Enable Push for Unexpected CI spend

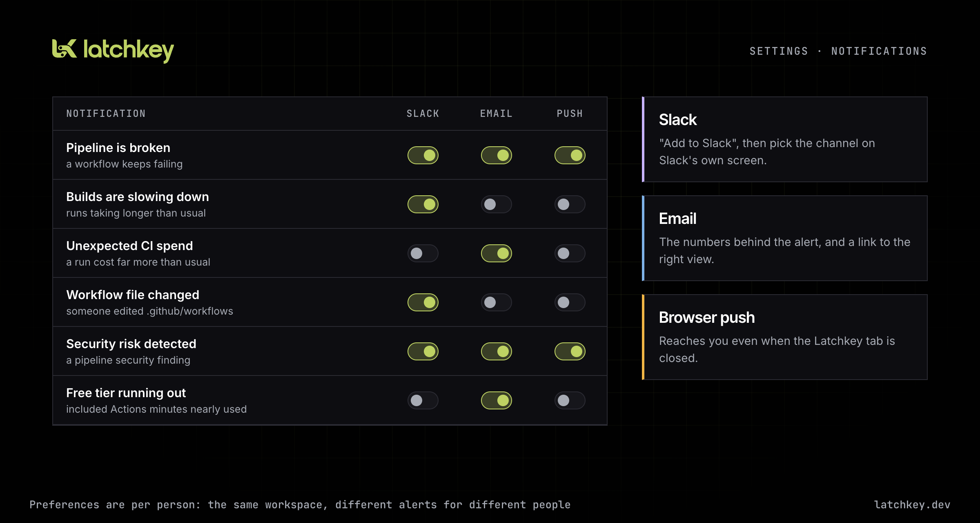(570, 253)
